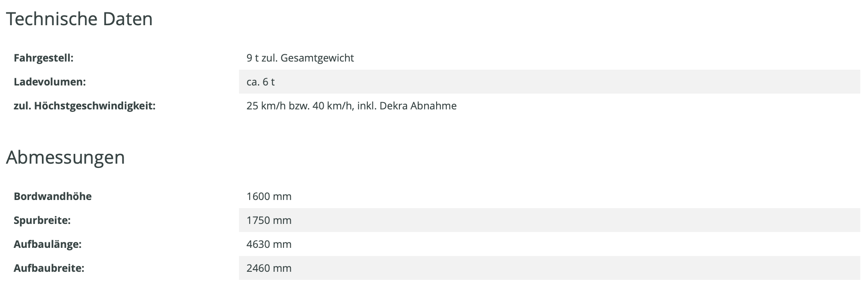Select the 'Bordwandhöhe' label
Screen dimensions: 868x294
click(x=53, y=197)
